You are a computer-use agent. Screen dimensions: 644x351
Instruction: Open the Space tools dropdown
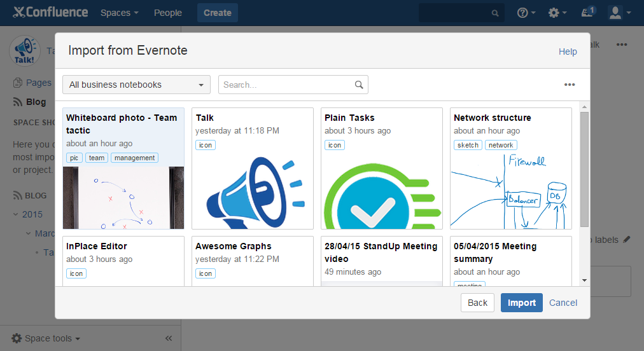pos(46,338)
